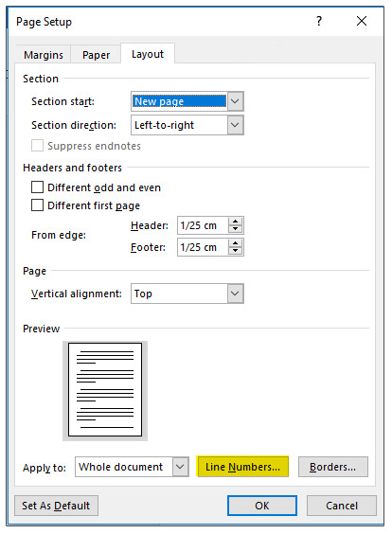Click the Header distance input field
This screenshot has width=392, height=534.
tap(203, 225)
